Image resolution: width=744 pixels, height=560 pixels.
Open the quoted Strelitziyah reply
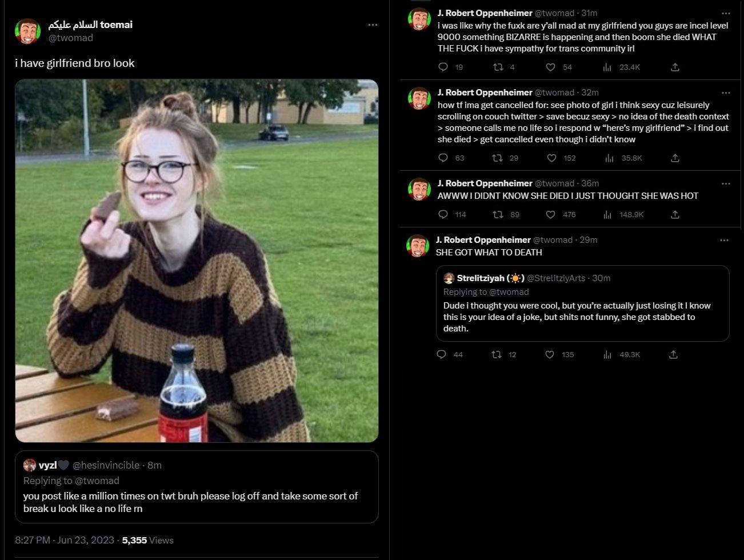(582, 303)
